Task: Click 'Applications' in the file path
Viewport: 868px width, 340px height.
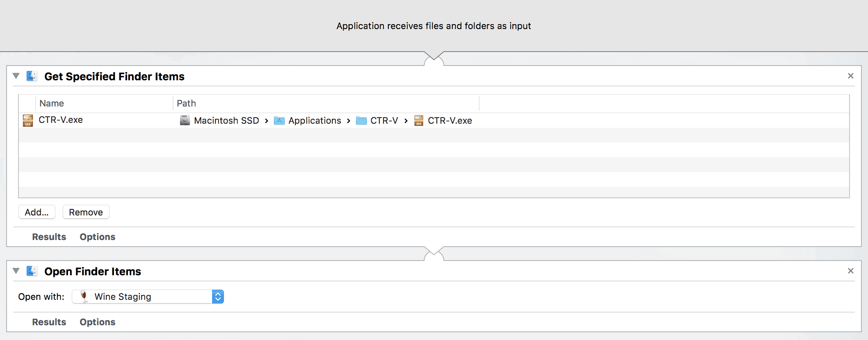Action: point(315,121)
